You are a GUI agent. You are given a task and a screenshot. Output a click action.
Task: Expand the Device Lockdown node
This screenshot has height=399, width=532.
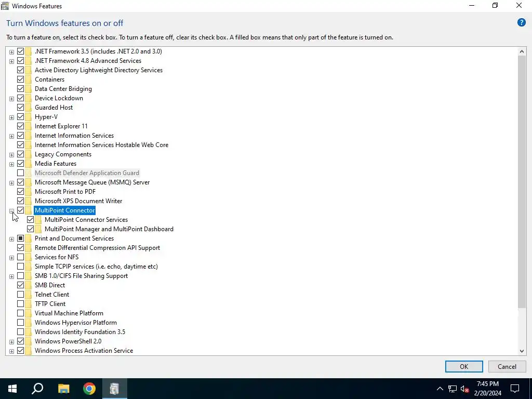click(11, 99)
